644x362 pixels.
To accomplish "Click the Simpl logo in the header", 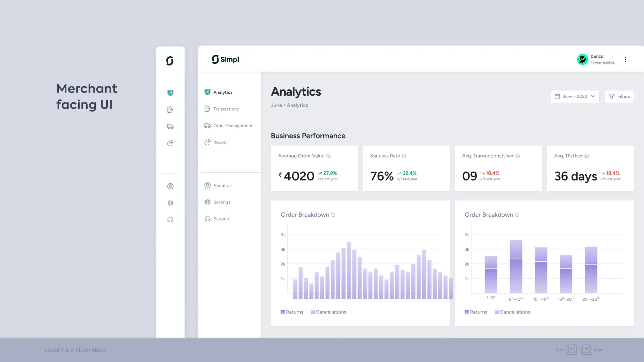I will (x=225, y=60).
